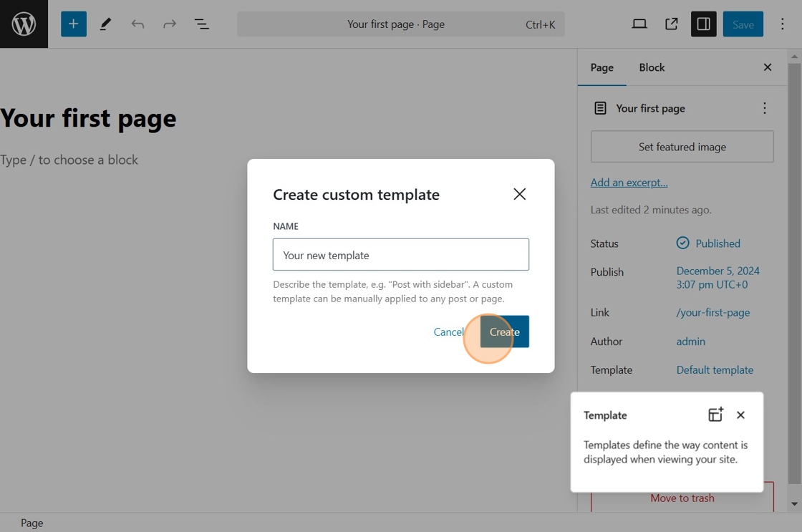Open the Your first page actions menu
The width and height of the screenshot is (802, 532).
click(x=764, y=108)
